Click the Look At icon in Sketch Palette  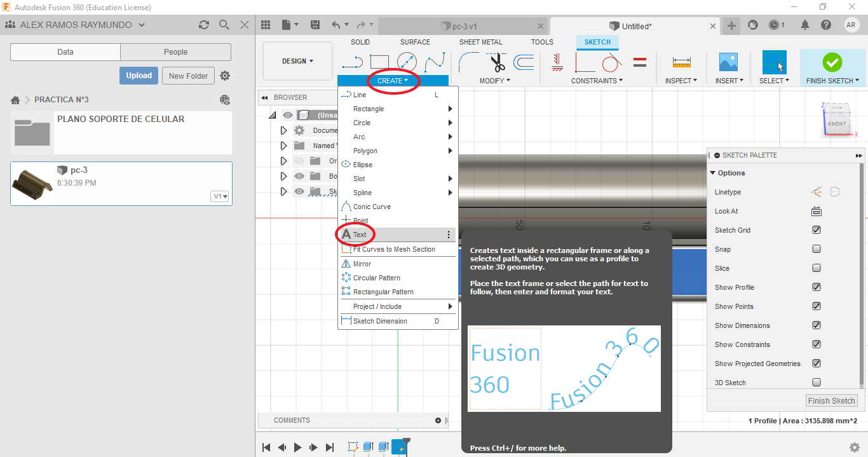click(x=817, y=211)
